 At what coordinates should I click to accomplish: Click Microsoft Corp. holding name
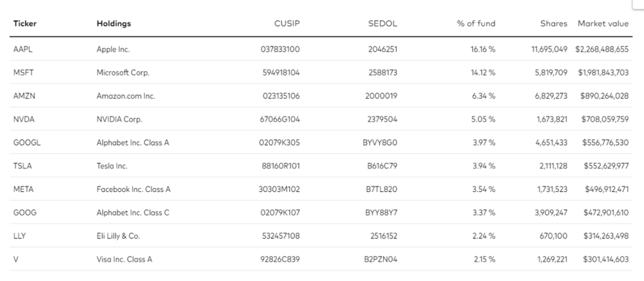point(123,73)
